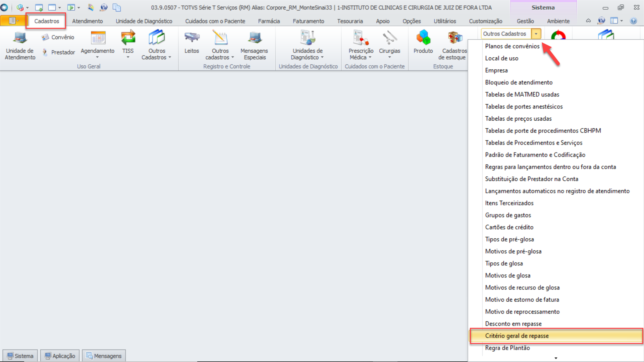Open Cadastros de estoque
This screenshot has width=644, height=362.
tap(453, 45)
